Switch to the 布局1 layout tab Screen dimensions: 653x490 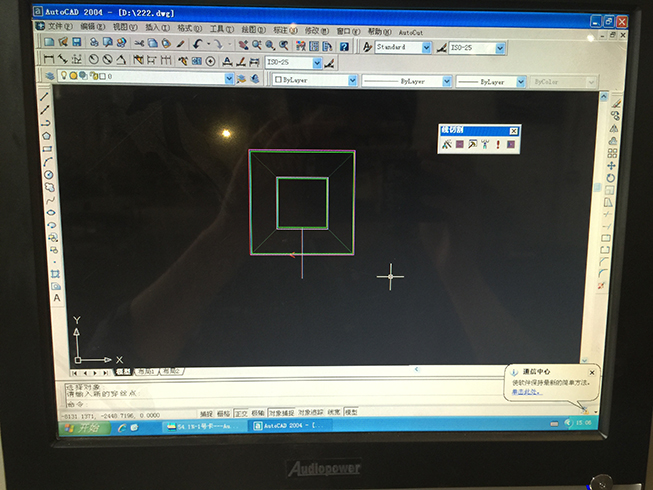point(146,372)
